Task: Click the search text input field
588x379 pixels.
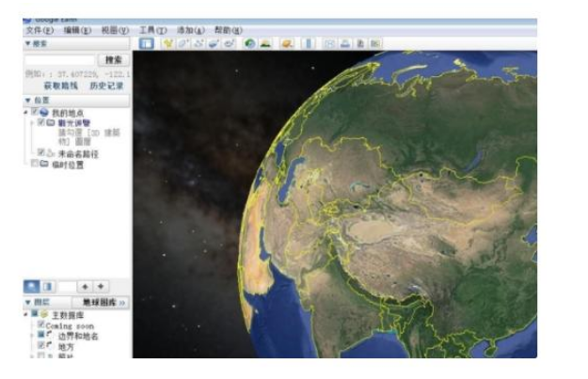Action: click(59, 60)
